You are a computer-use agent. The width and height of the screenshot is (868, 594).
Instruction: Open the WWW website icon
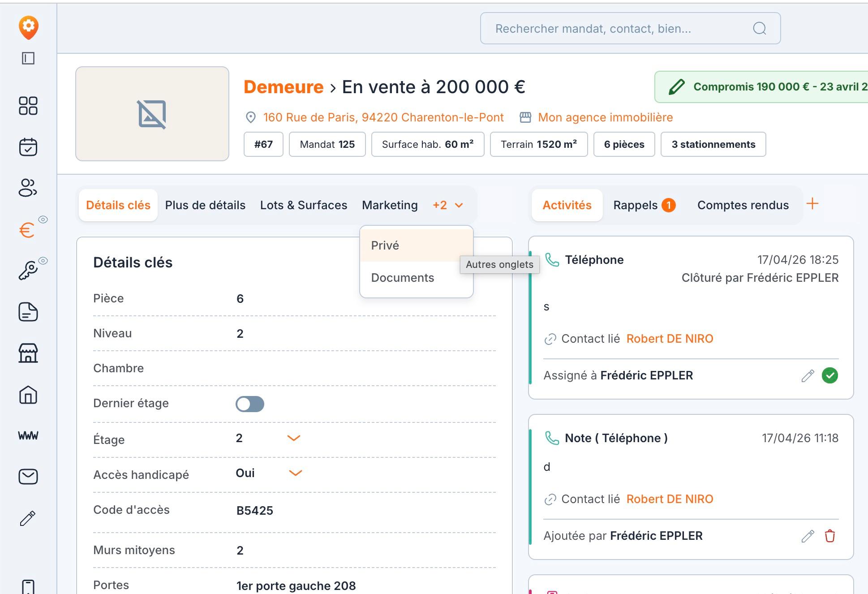tap(28, 435)
